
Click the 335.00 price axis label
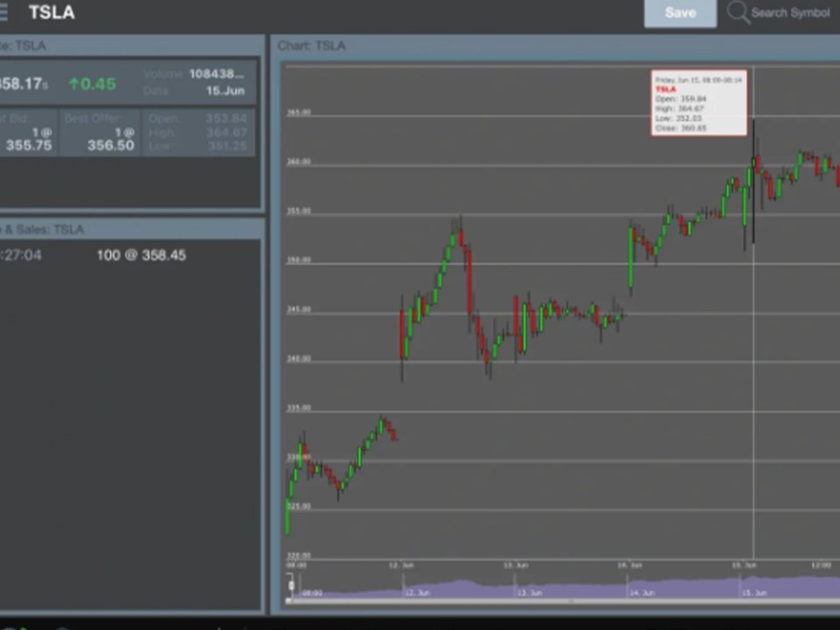pyautogui.click(x=298, y=409)
